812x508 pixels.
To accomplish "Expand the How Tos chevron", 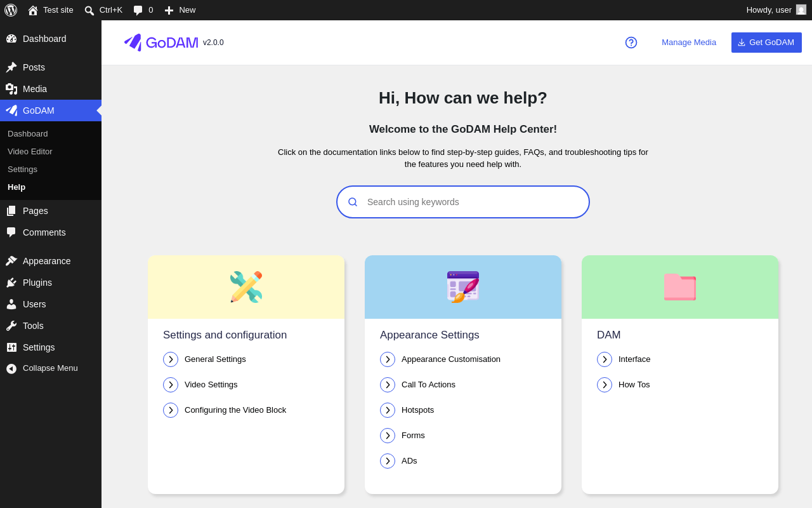I will [x=605, y=385].
